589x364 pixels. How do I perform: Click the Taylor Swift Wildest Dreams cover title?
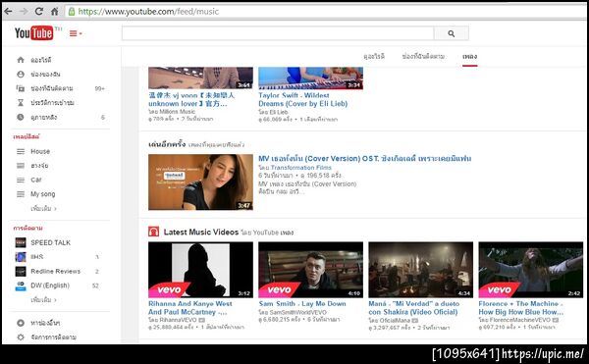302,99
